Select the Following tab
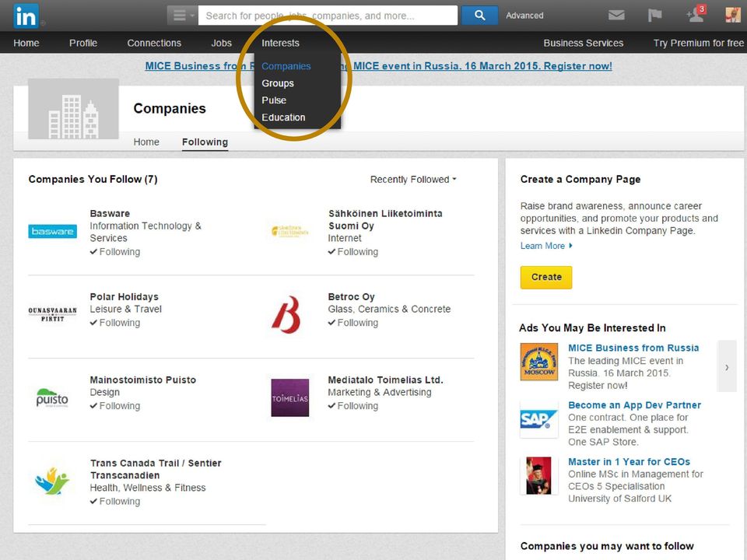Viewport: 747px width, 560px height. tap(205, 142)
